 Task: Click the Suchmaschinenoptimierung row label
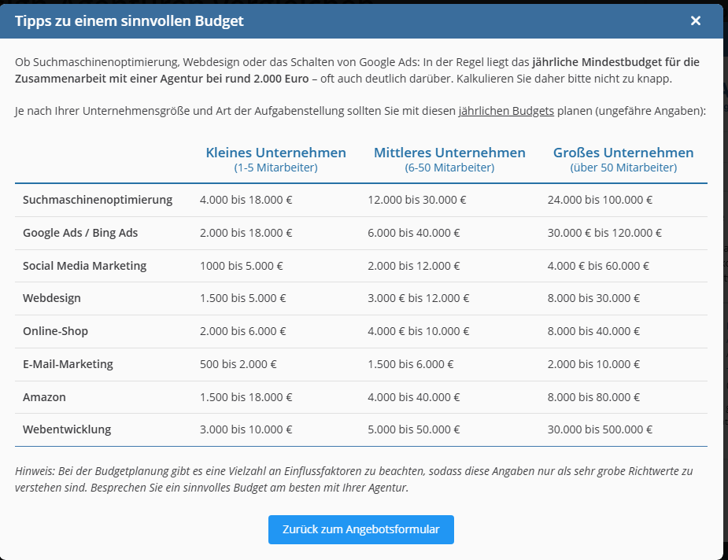[98, 200]
